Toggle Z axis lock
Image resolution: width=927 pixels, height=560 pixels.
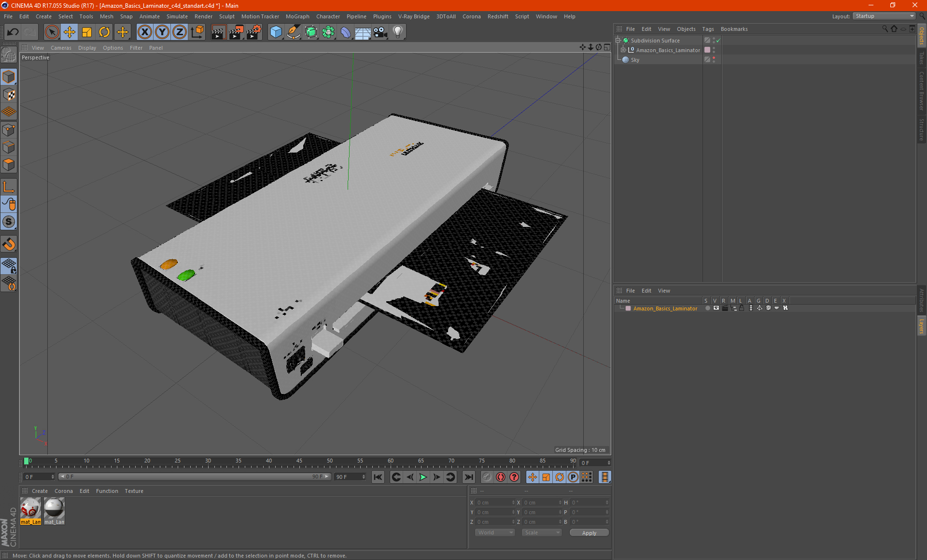(x=180, y=32)
